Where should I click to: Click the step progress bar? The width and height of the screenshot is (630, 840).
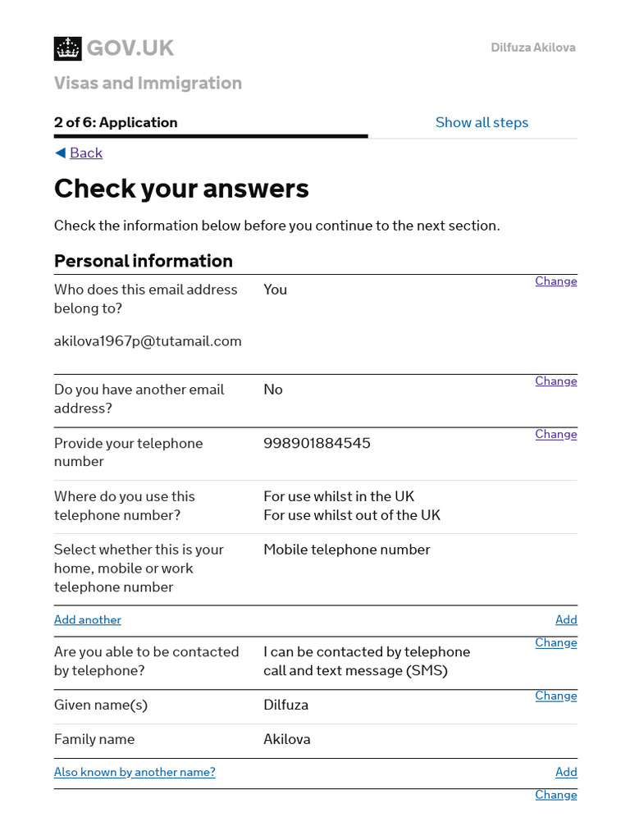coord(211,136)
